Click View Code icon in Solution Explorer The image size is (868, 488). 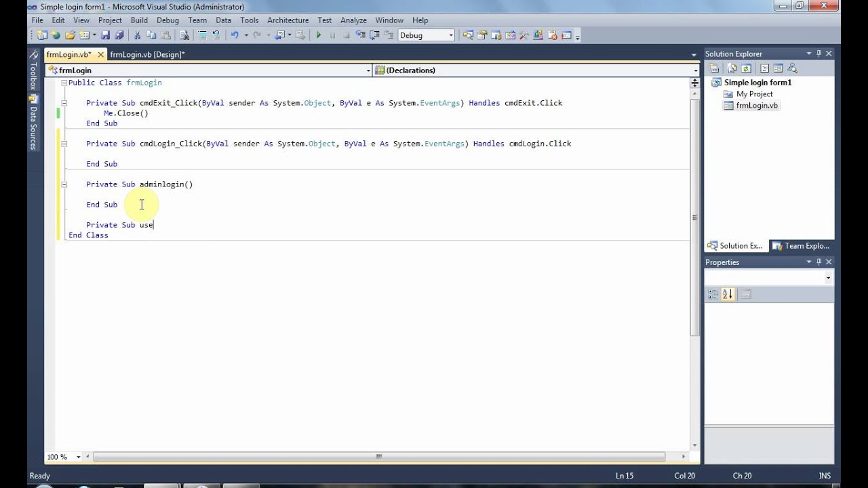point(764,68)
